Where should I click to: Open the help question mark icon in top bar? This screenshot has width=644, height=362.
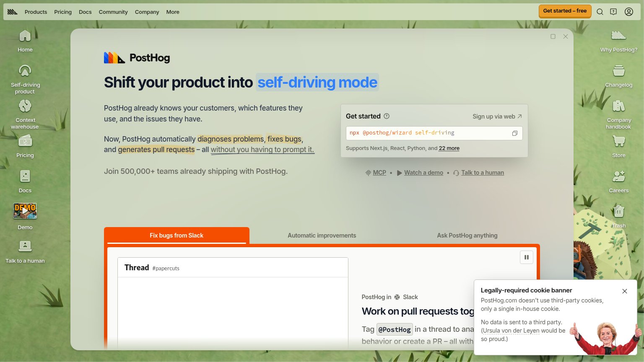[x=613, y=12]
